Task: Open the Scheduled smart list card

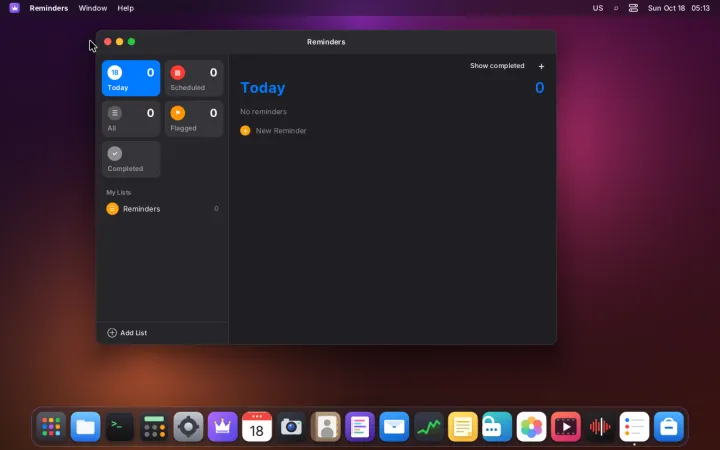Action: coord(194,78)
